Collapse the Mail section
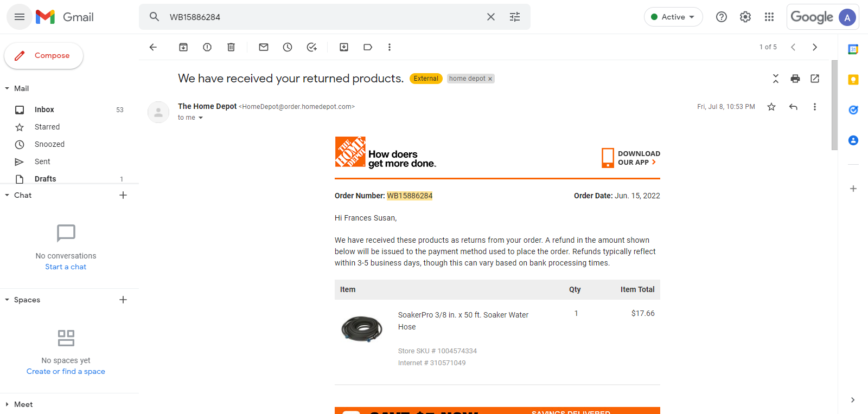 click(7, 88)
